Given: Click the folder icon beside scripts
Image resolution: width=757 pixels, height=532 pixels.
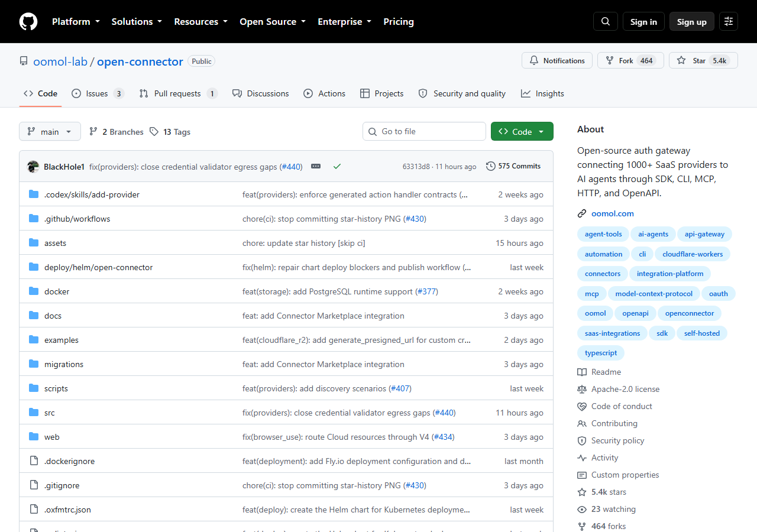Looking at the screenshot, I should 34,388.
